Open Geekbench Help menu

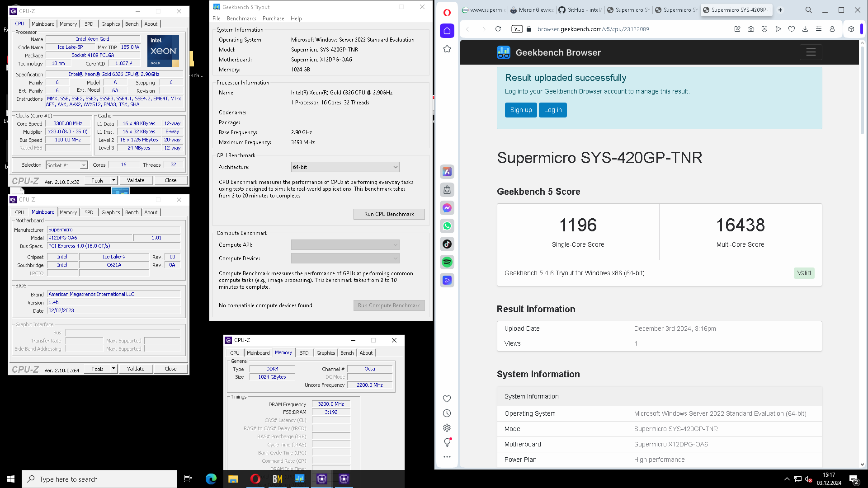coord(296,19)
